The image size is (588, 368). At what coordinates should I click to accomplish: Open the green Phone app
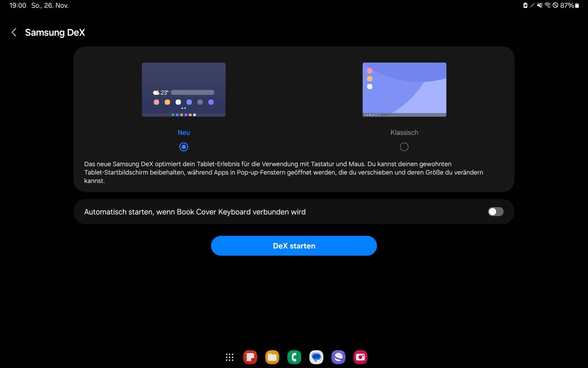click(294, 357)
